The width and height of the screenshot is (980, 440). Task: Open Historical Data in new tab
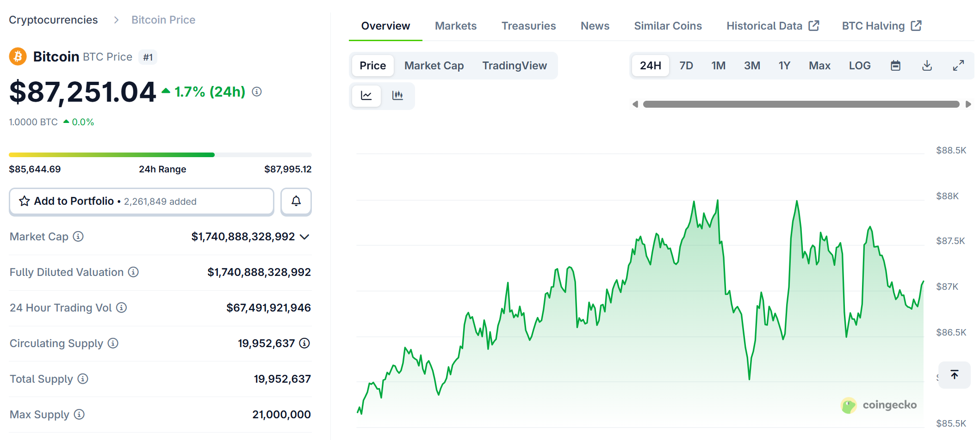pos(765,25)
